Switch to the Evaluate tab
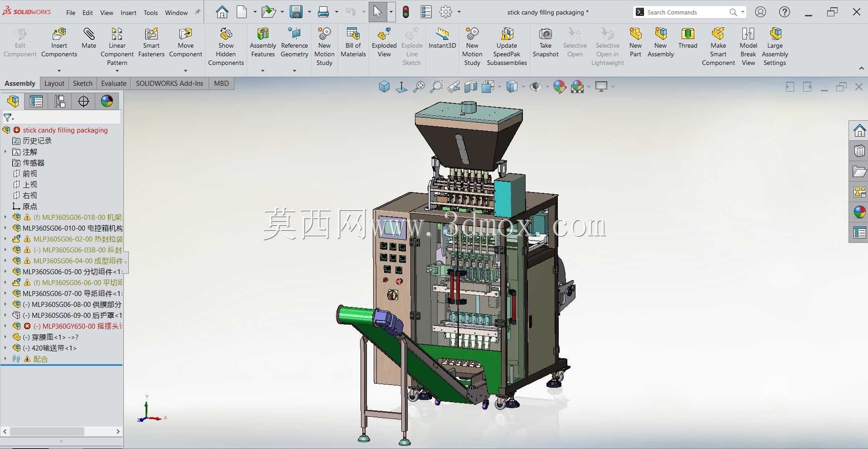The height and width of the screenshot is (449, 868). point(114,84)
